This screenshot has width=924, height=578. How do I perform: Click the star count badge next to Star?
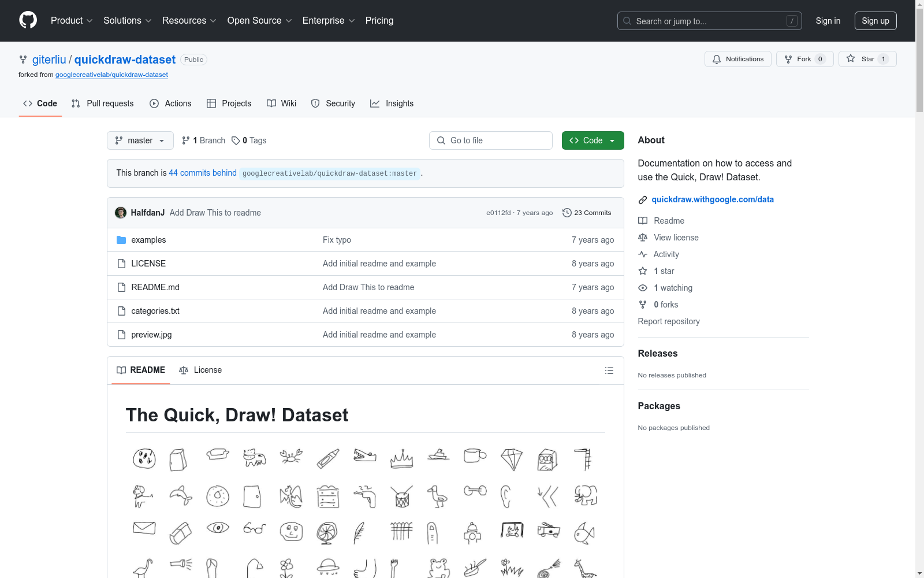click(x=883, y=59)
